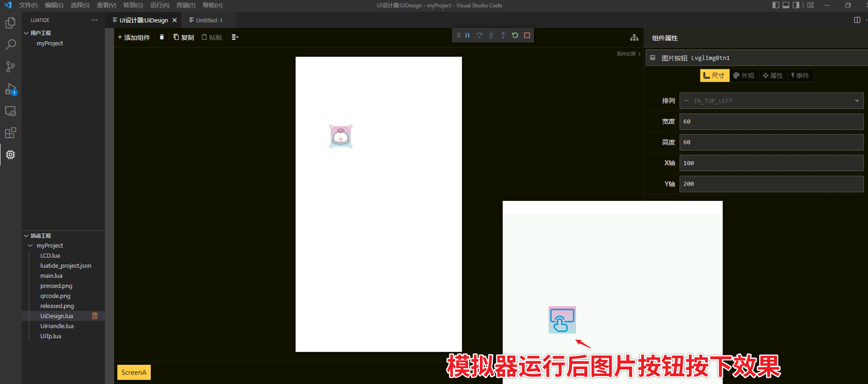Collapse the 活动工程 section
The height and width of the screenshot is (384, 868).
pyautogui.click(x=26, y=236)
